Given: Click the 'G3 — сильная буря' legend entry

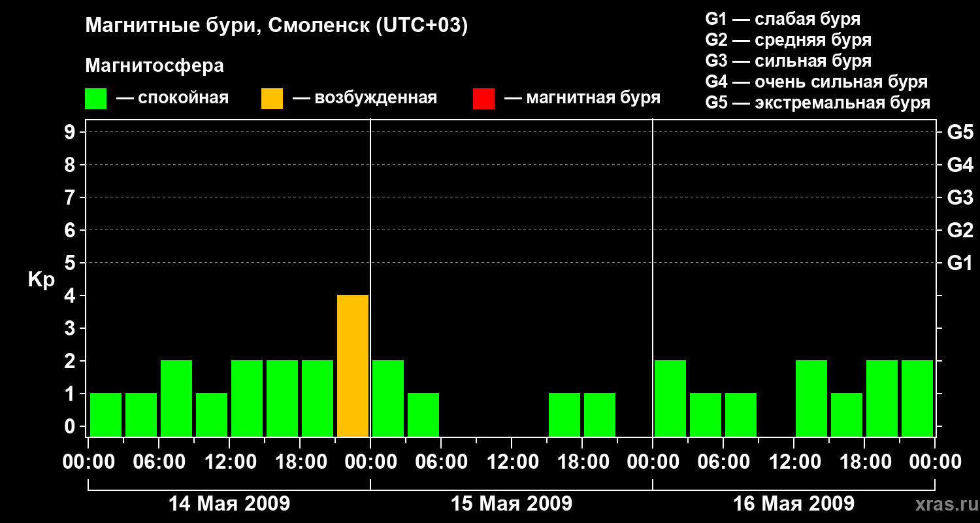Looking at the screenshot, I should coord(789,61).
